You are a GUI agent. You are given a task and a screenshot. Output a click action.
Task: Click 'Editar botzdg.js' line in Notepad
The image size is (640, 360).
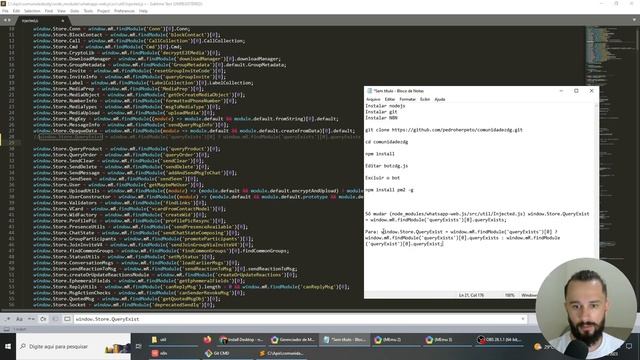click(387, 166)
